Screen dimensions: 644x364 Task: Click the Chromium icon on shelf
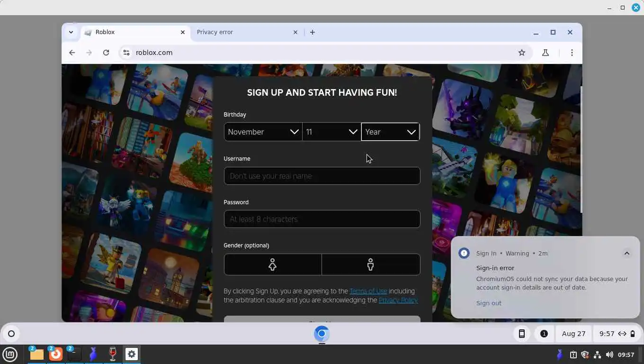(322, 334)
